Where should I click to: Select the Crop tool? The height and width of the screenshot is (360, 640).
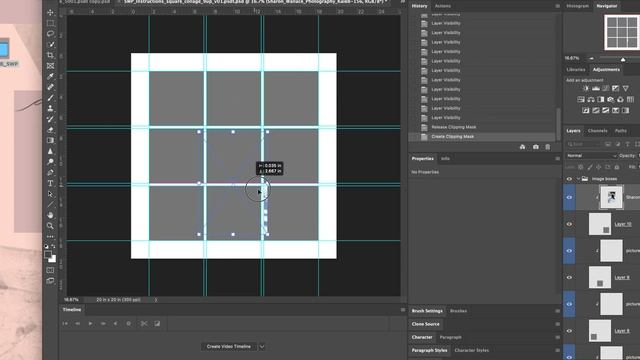50,55
